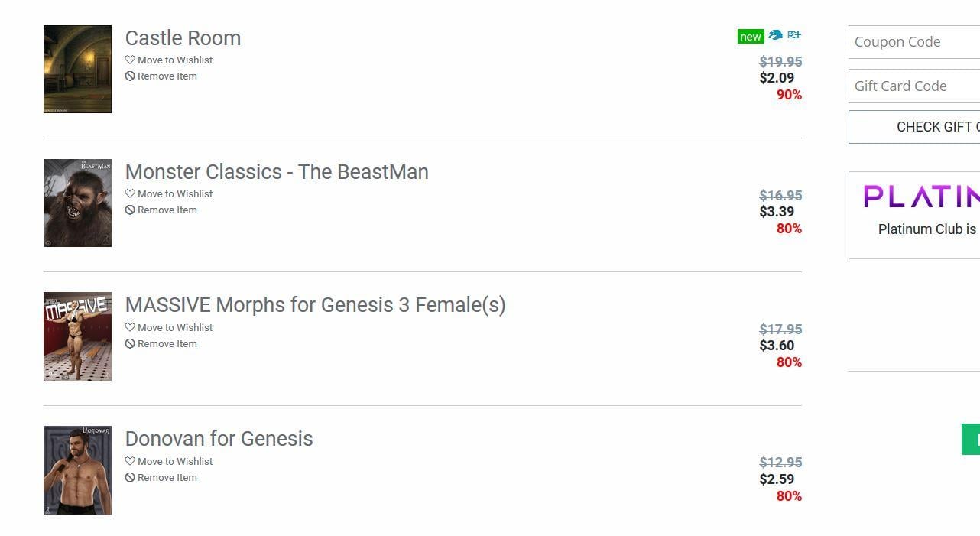Screen dimensions: 980x536
Task: Click the remove icon for Donovan for Genesis
Action: point(130,478)
